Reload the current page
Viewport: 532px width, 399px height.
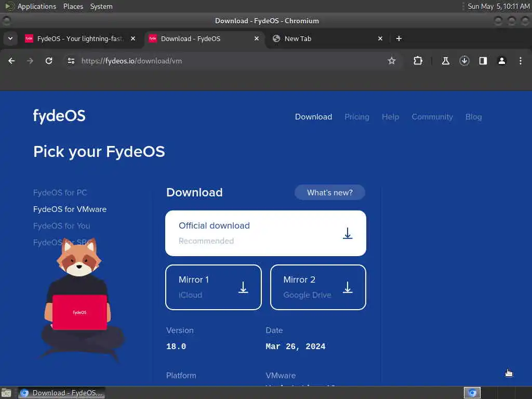[49, 61]
